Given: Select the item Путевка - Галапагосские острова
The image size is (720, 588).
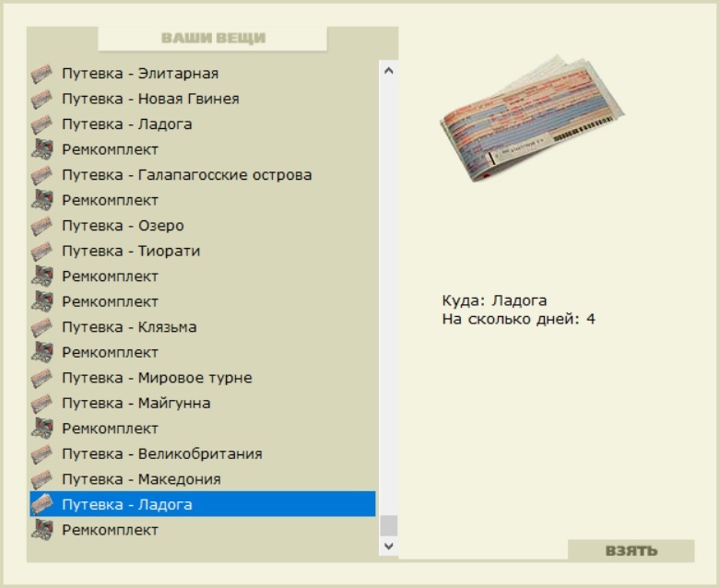Looking at the screenshot, I should 187,175.
